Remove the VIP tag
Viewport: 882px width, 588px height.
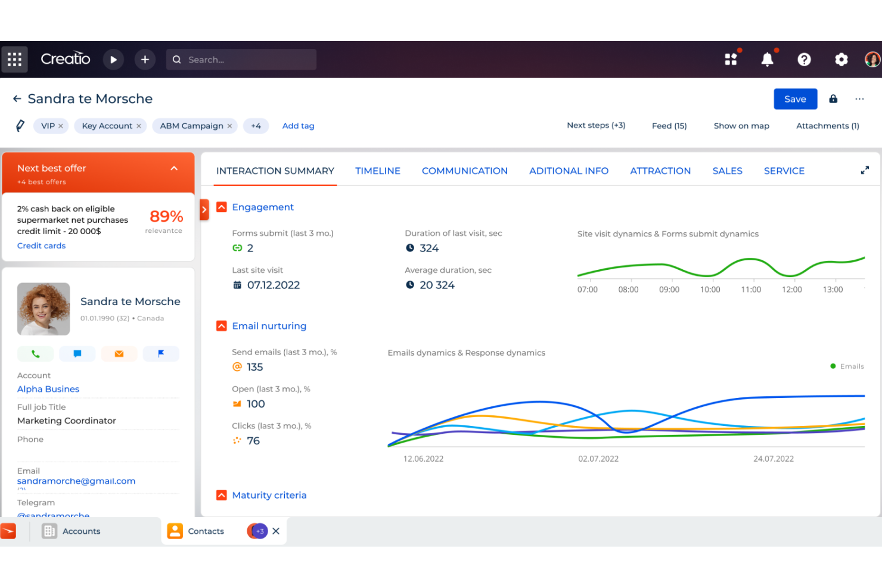[x=60, y=126]
